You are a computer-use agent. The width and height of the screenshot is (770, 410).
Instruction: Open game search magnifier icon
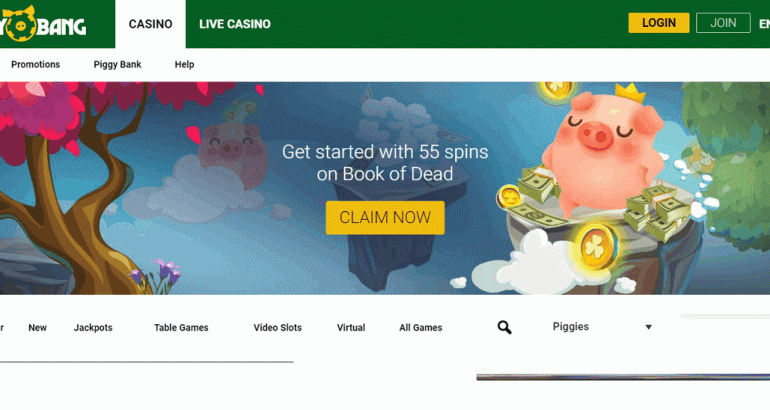[504, 328]
